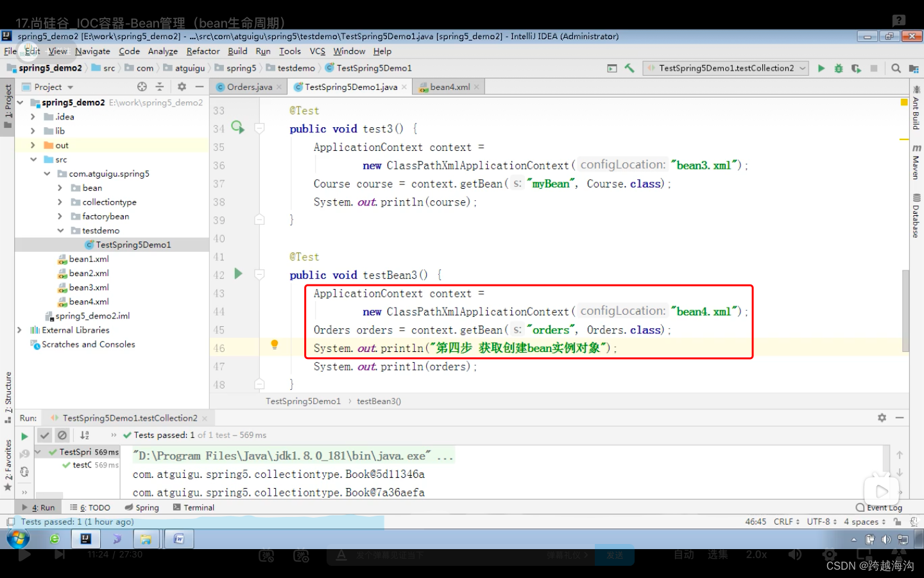Collapse the src folder
924x578 pixels.
(x=33, y=159)
